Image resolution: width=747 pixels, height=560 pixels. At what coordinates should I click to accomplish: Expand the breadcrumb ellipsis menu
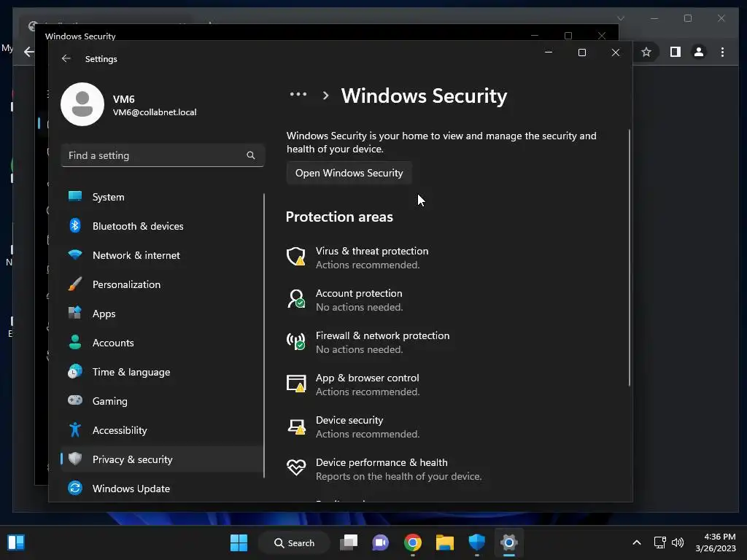pyautogui.click(x=298, y=94)
